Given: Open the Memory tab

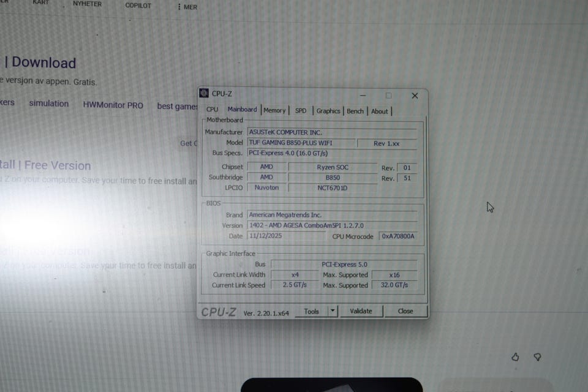Looking at the screenshot, I should coord(274,110).
